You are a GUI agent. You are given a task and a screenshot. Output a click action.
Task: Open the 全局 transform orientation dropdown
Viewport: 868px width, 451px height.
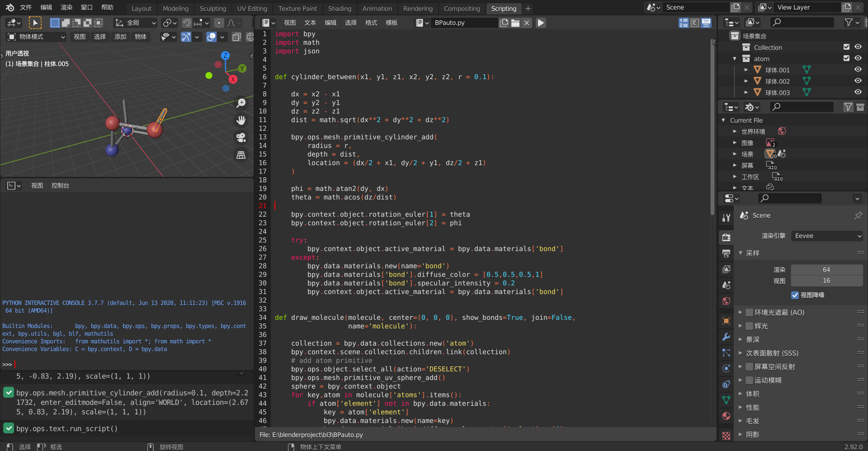coord(135,23)
